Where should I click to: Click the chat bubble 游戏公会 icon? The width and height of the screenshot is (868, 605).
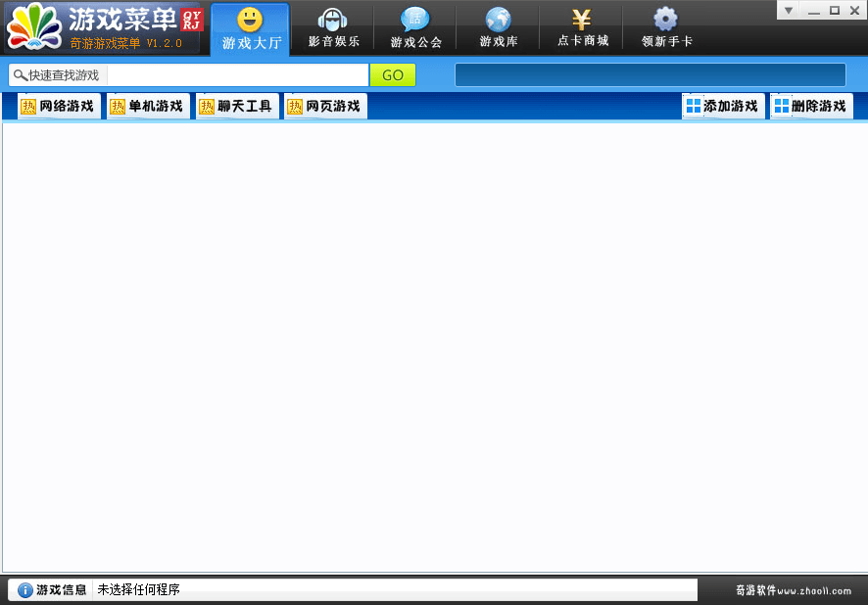click(415, 18)
